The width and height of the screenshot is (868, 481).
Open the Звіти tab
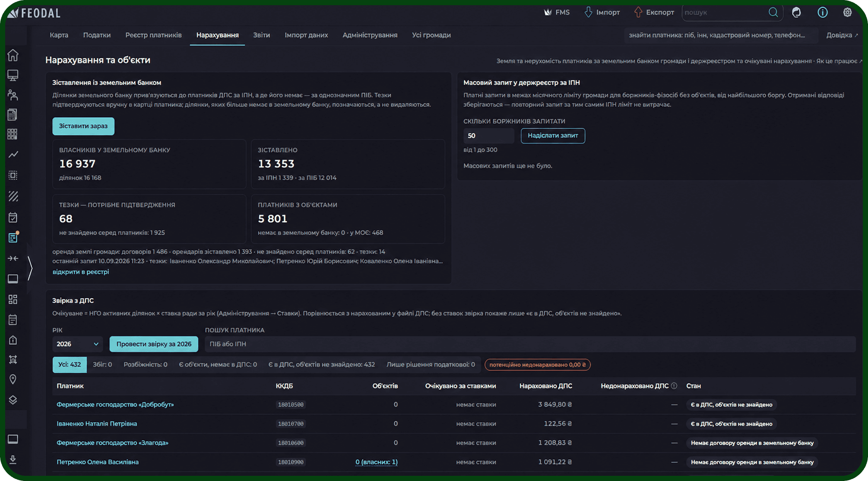(261, 35)
